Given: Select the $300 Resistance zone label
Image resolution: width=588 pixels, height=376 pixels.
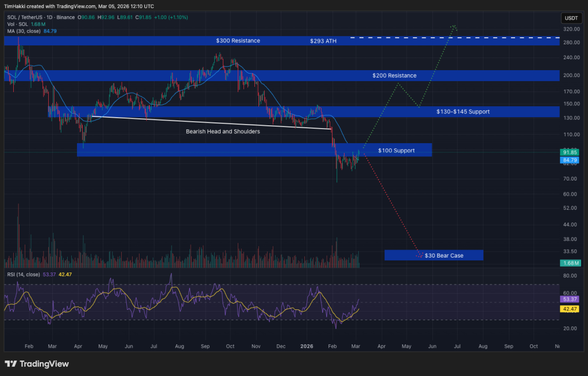Looking at the screenshot, I should (238, 41).
